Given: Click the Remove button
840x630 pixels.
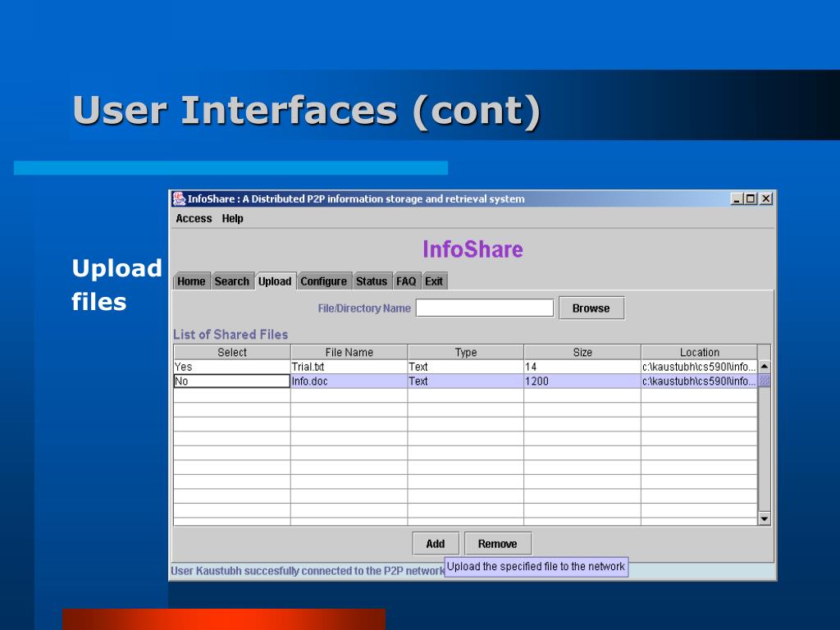Looking at the screenshot, I should [x=498, y=544].
